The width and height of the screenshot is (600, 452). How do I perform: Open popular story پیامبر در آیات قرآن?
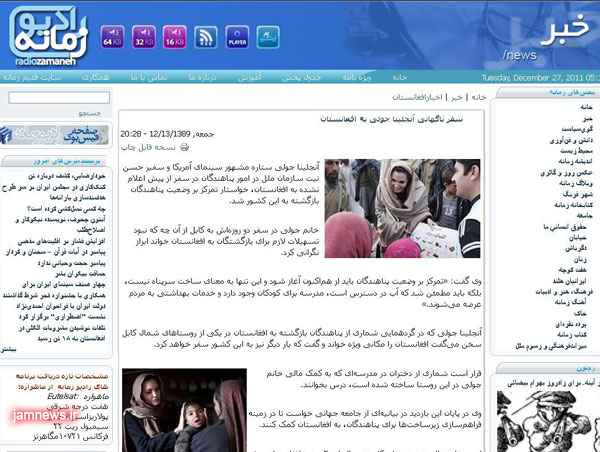(x=56, y=252)
